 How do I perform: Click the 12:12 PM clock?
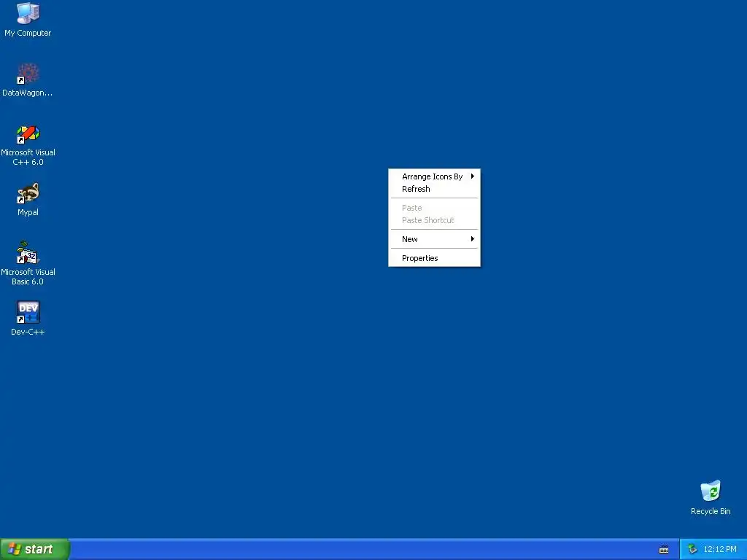[x=720, y=549]
